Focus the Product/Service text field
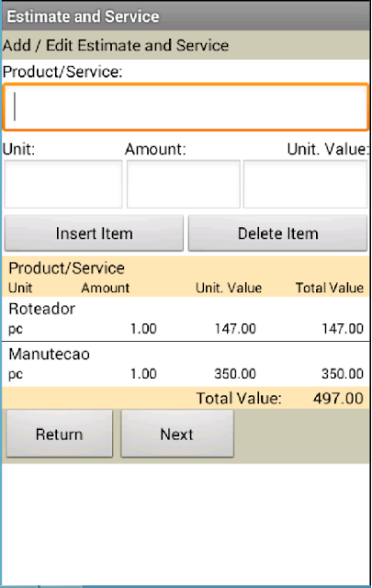Image resolution: width=372 pixels, height=588 pixels. (186, 107)
